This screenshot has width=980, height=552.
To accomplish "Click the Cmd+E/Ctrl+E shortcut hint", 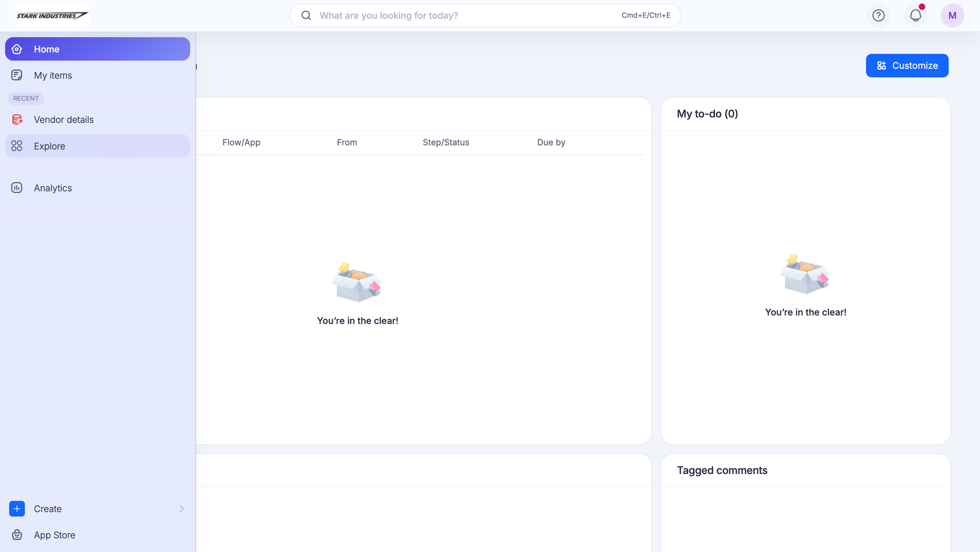I will [x=646, y=15].
